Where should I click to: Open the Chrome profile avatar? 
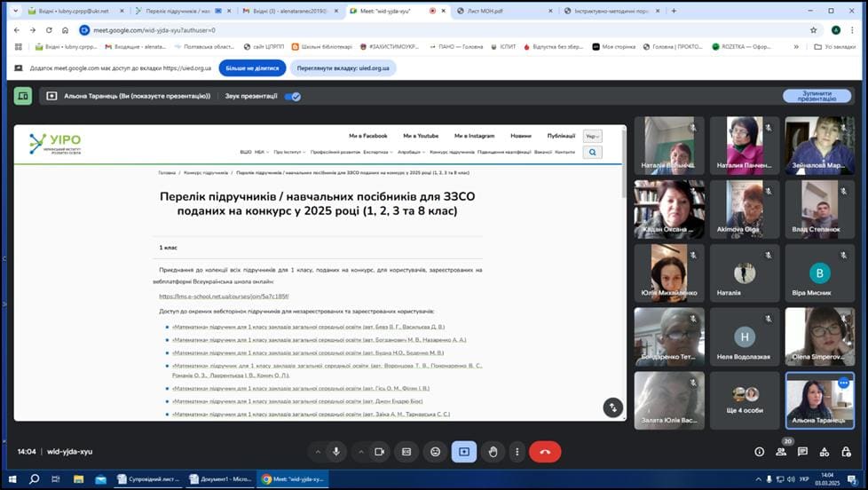click(836, 30)
